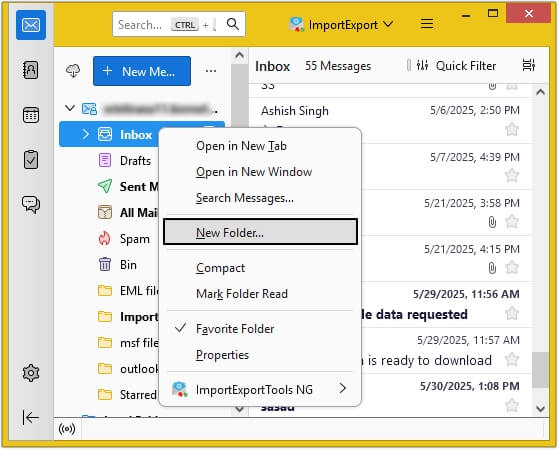Click folder pane scroll up arrow

pos(240,55)
